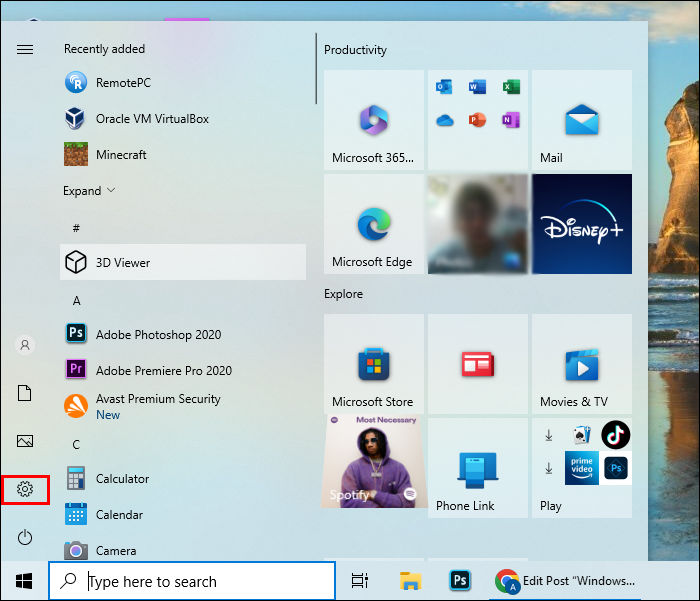Click the letter A section header
This screenshot has height=601, width=700.
click(77, 301)
